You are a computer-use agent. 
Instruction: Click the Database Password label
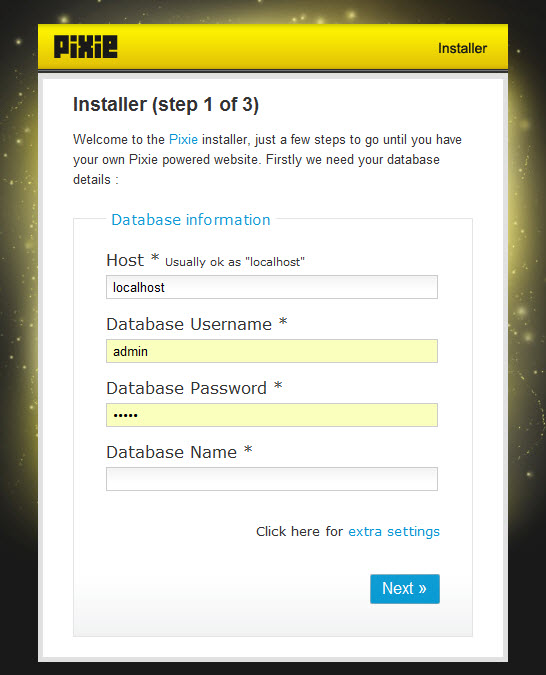pyautogui.click(x=186, y=388)
